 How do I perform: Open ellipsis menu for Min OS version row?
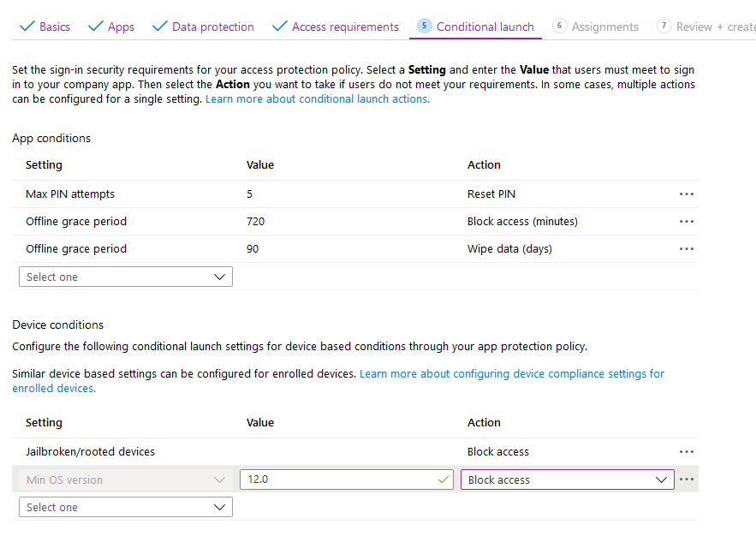pyautogui.click(x=686, y=479)
